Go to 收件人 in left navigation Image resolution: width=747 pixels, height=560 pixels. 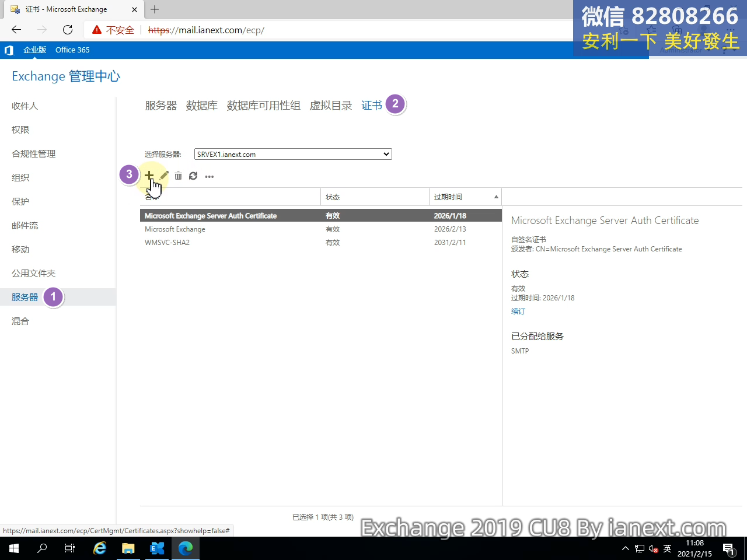[25, 106]
